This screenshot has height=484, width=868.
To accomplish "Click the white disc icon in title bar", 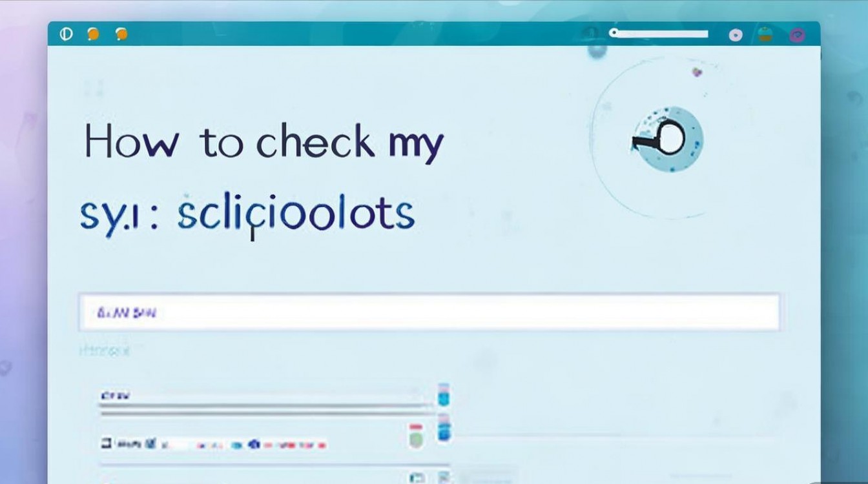I will (736, 35).
